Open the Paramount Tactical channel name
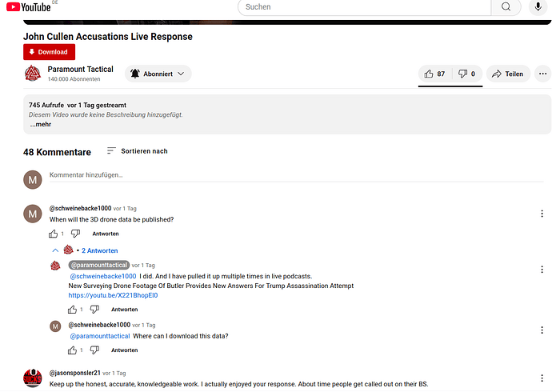The width and height of the screenshot is (552, 392). coord(81,69)
